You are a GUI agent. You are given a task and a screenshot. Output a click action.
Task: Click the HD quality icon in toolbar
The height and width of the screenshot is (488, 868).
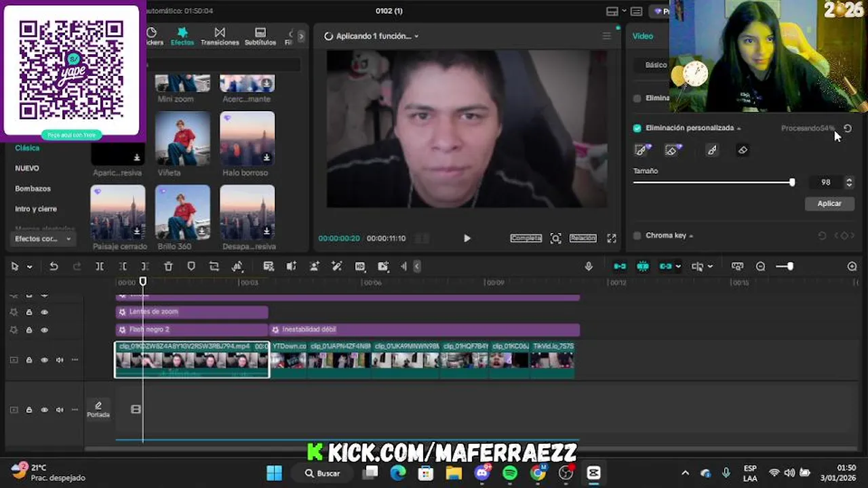point(360,266)
